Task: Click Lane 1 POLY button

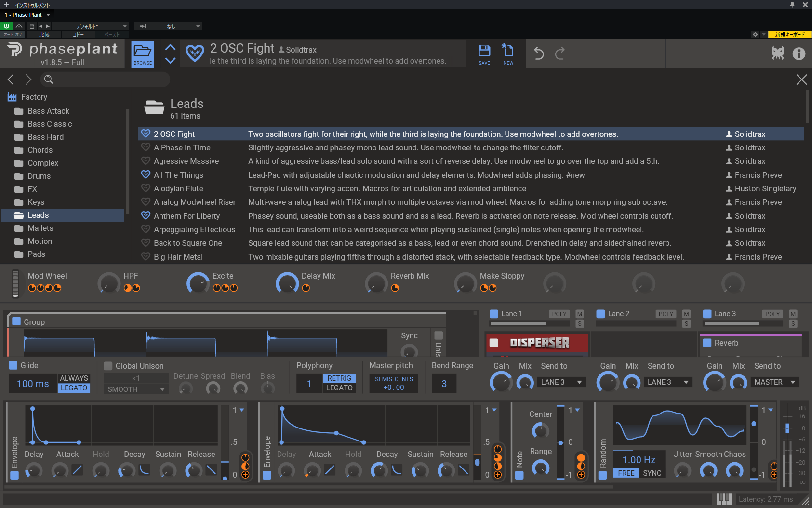Action: [x=559, y=314]
